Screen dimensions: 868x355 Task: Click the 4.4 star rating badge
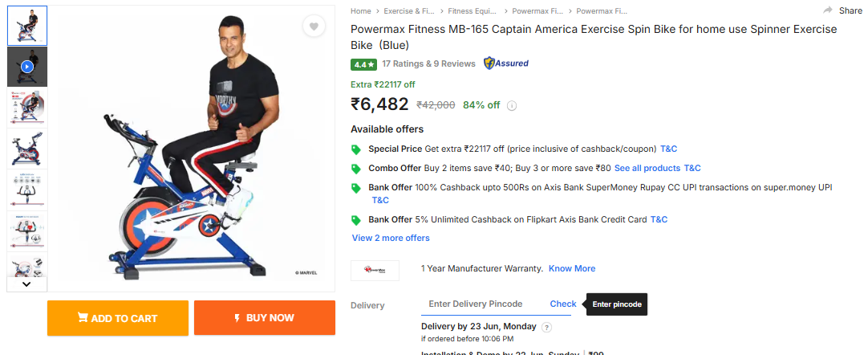pyautogui.click(x=363, y=64)
